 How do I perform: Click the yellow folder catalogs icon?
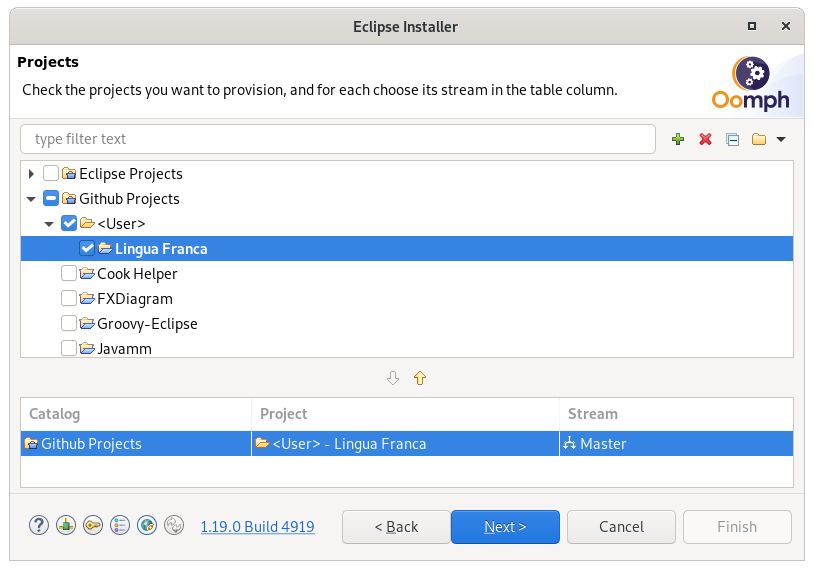[x=759, y=139]
